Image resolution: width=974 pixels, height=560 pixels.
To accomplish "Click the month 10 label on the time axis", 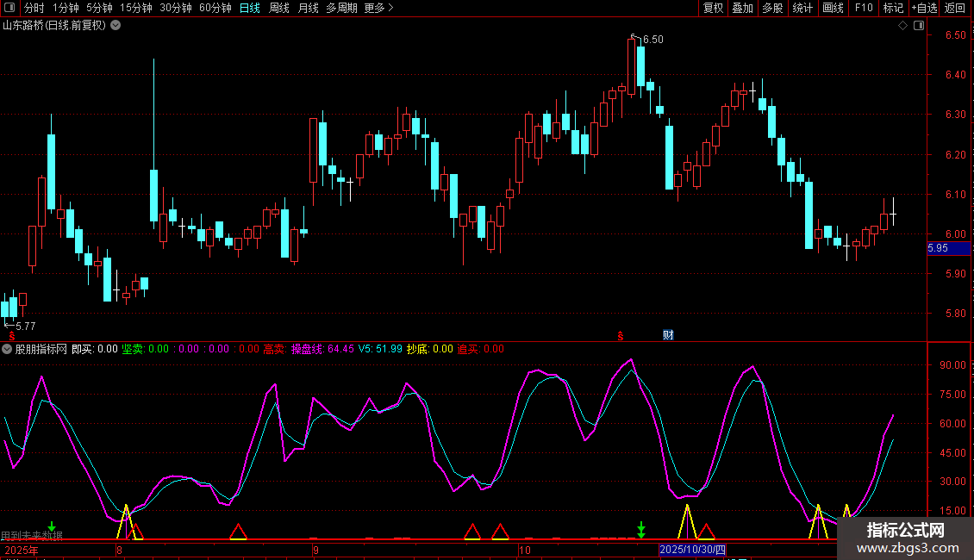I will point(525,550).
